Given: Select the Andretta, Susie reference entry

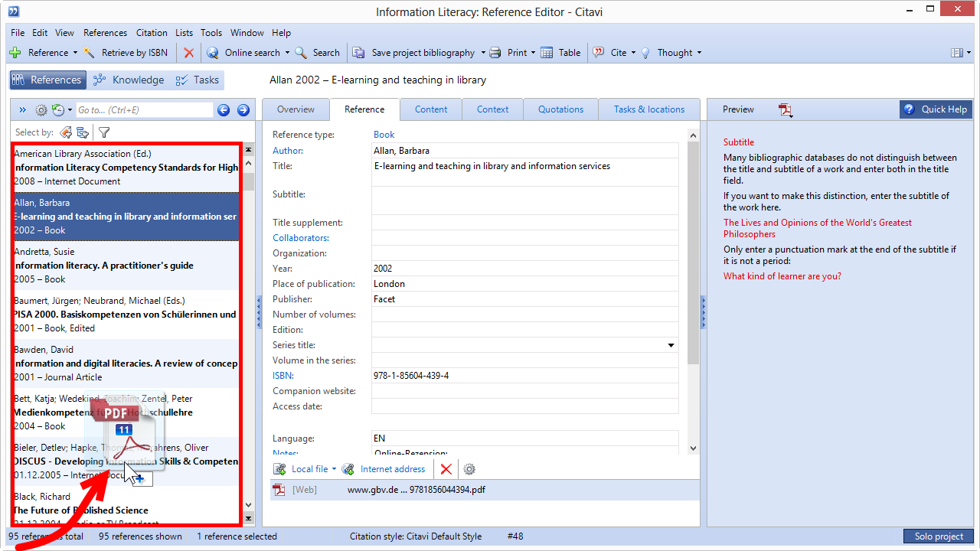Looking at the screenshot, I should (x=126, y=266).
